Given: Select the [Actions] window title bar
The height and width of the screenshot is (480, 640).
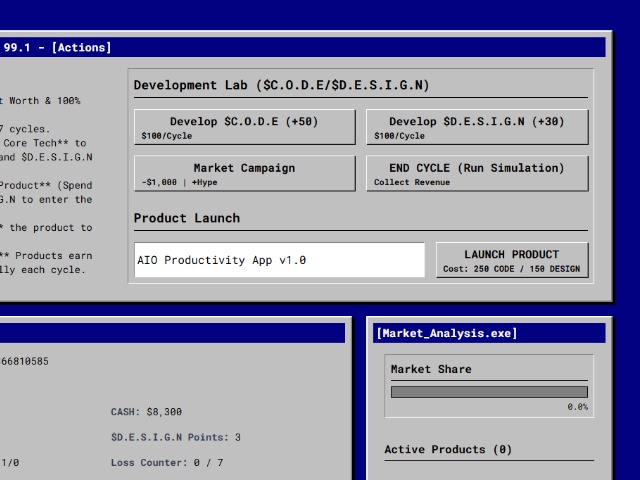Looking at the screenshot, I should point(302,47).
